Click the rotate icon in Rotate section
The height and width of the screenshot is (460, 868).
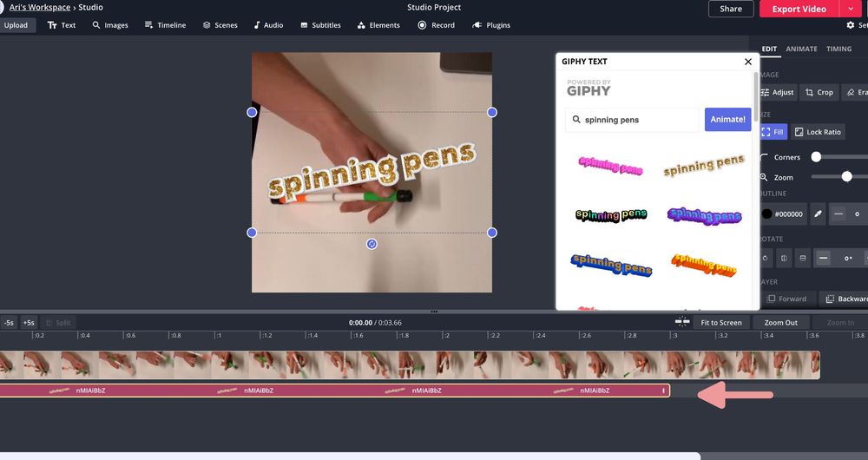coord(766,258)
